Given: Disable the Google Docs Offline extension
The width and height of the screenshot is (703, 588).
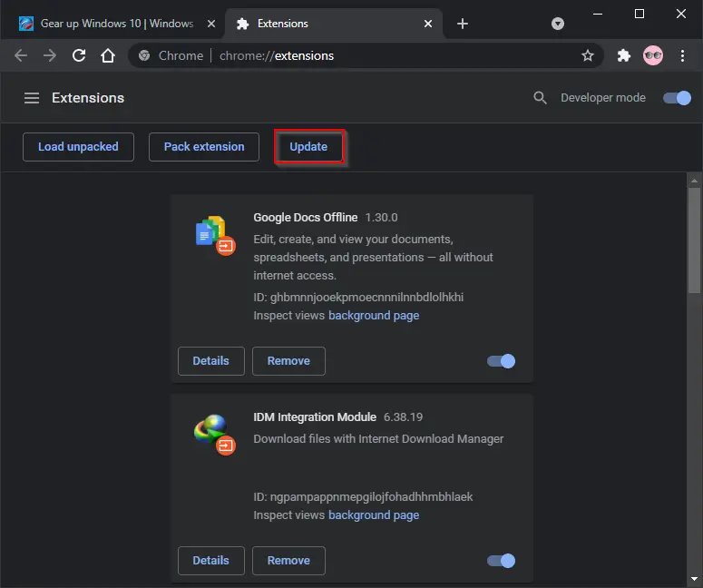Looking at the screenshot, I should point(502,361).
